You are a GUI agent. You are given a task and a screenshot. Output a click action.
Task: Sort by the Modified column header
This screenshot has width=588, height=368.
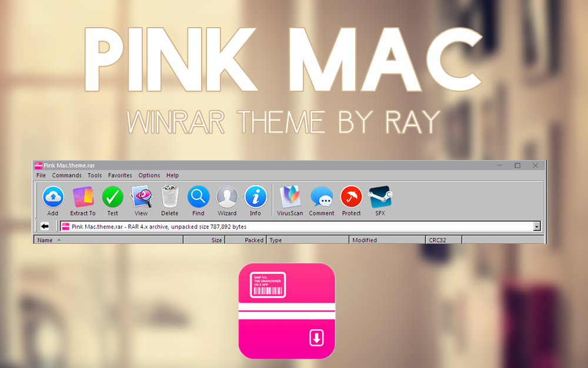(387, 240)
